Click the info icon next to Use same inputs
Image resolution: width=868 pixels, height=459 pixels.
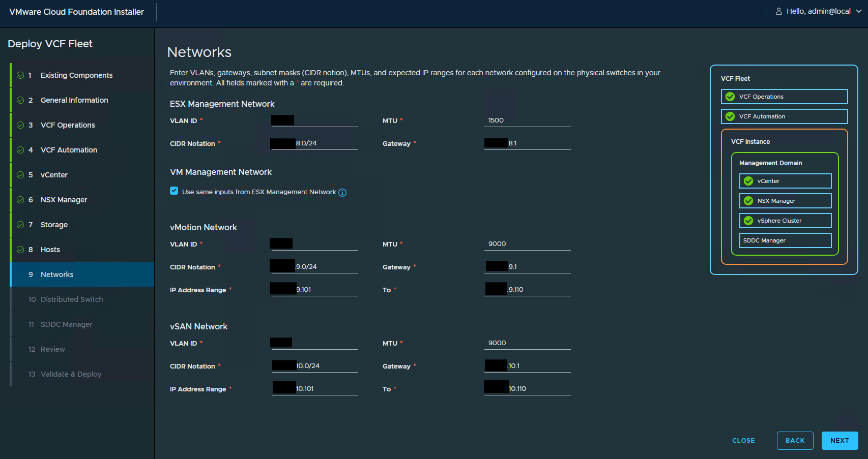[x=342, y=192]
